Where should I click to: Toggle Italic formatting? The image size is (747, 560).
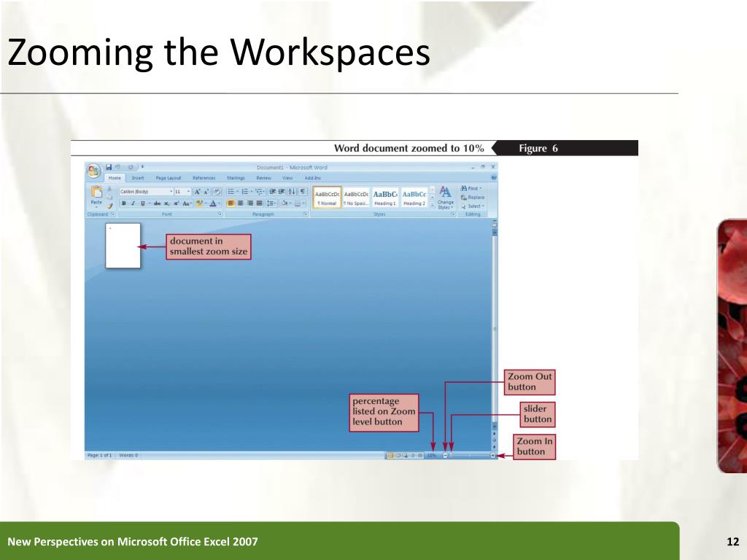tap(133, 203)
